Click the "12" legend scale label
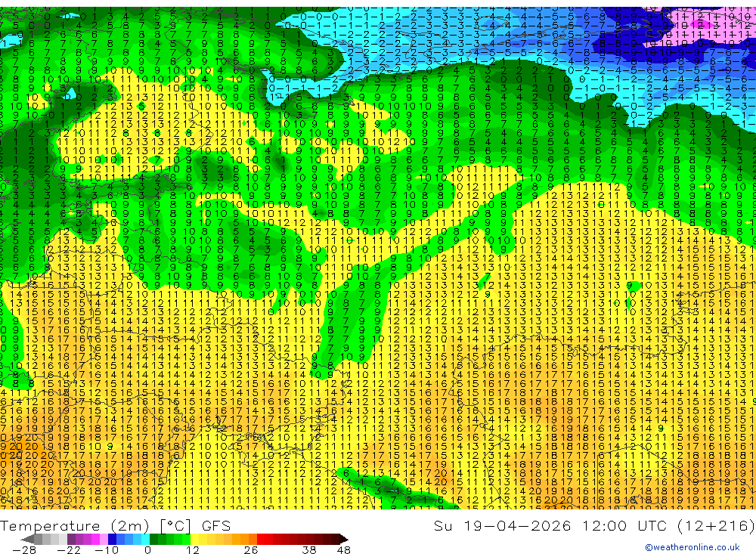This screenshot has height=554, width=756. [192, 549]
